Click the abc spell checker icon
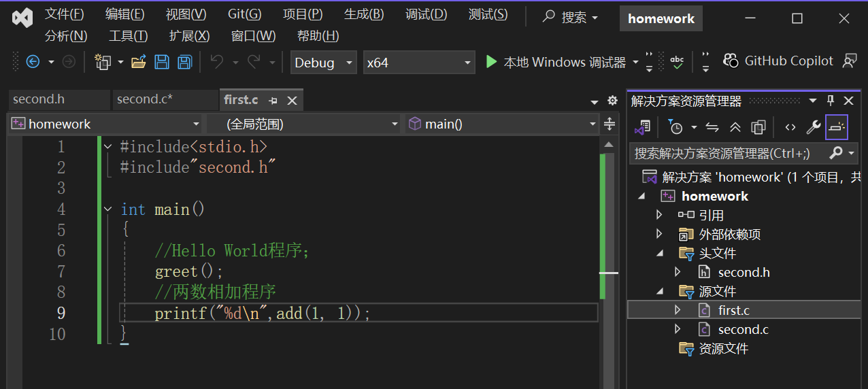Image resolution: width=868 pixels, height=389 pixels. coord(677,62)
